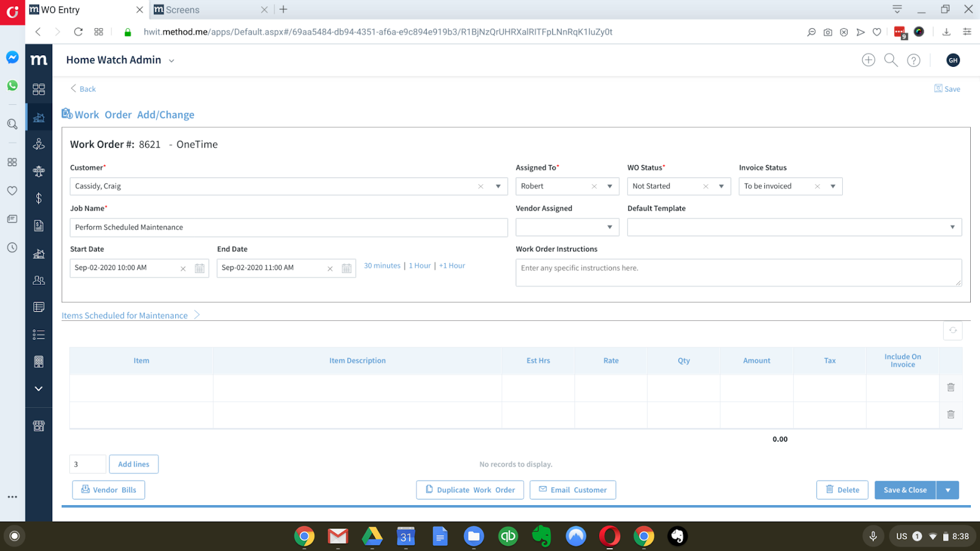
Task: Click Add lines button
Action: click(134, 464)
